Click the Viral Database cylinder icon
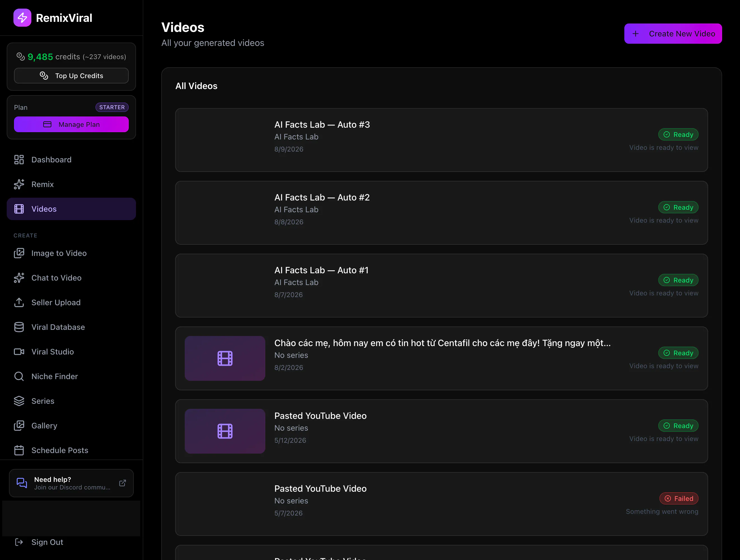The height and width of the screenshot is (560, 740). tap(19, 327)
